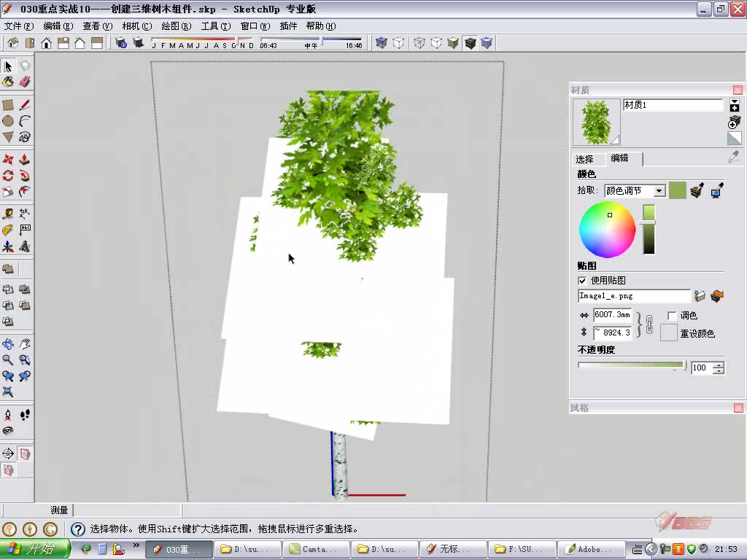This screenshot has width=747, height=560.
Task: Toggle the aspect ratio lock chain
Action: (649, 324)
